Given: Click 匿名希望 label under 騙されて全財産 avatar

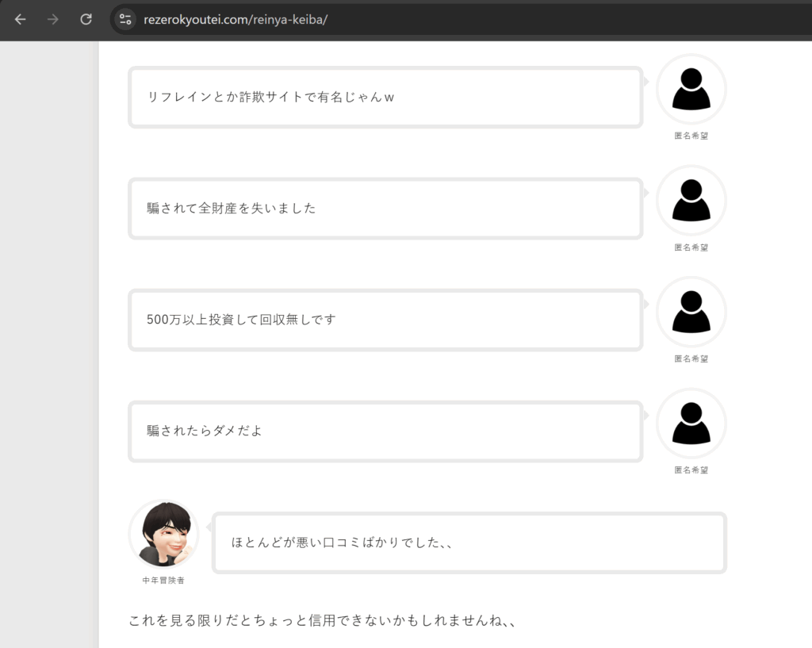Looking at the screenshot, I should click(691, 247).
